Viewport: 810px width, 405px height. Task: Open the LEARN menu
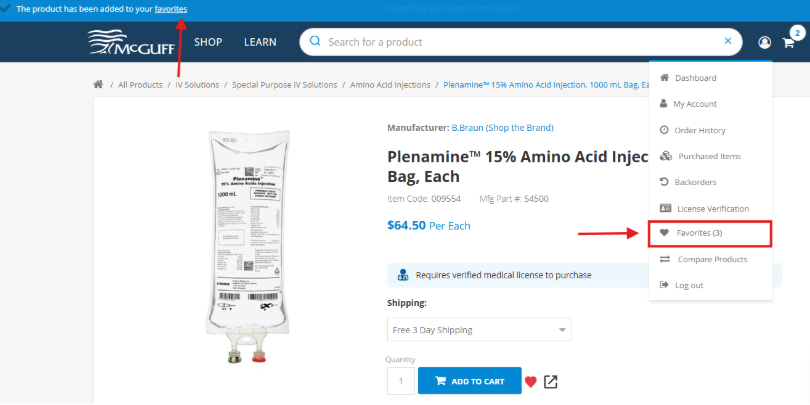[x=260, y=42]
